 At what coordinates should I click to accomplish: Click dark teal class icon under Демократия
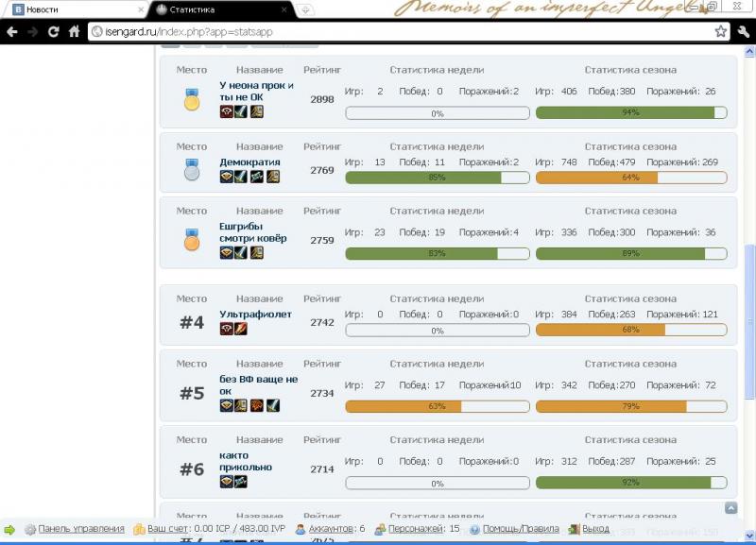coord(256,177)
